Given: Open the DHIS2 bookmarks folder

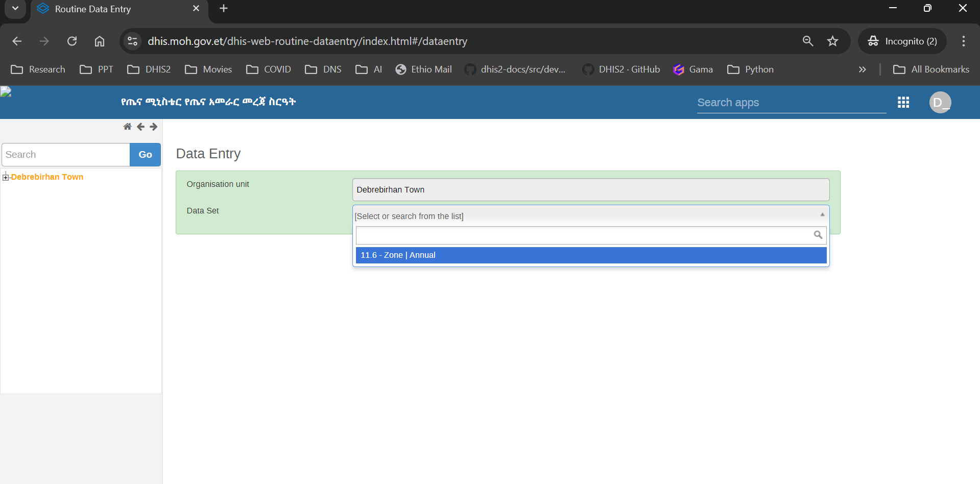Looking at the screenshot, I should click(149, 69).
